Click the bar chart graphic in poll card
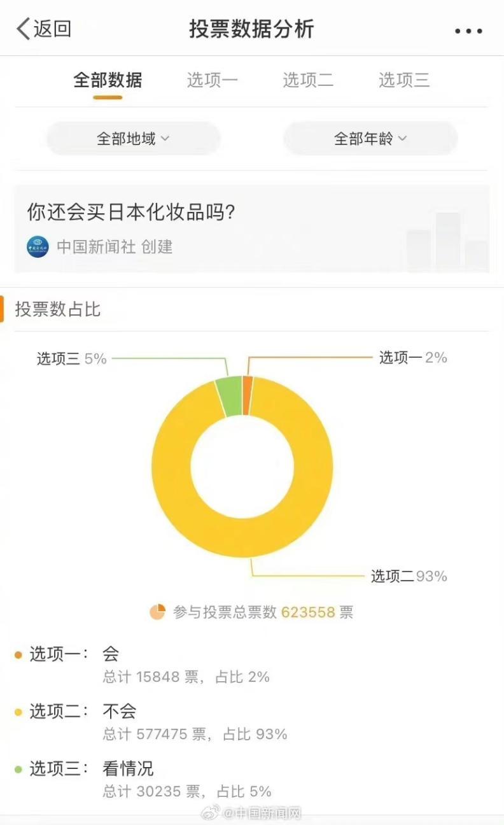504x825 pixels. (x=447, y=241)
